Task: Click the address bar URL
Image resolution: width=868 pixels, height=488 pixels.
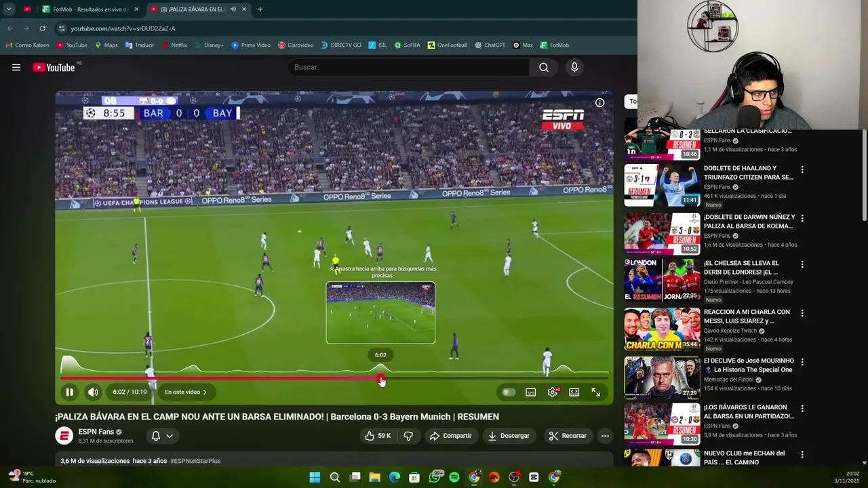Action: pyautogui.click(x=123, y=28)
